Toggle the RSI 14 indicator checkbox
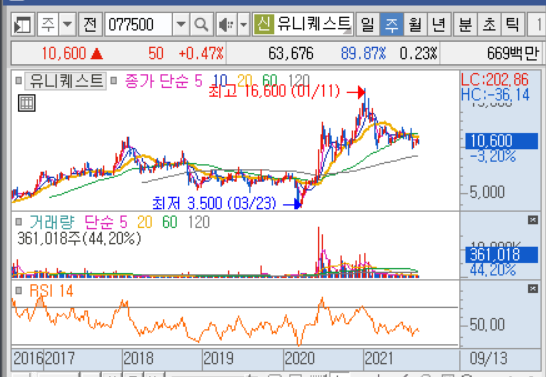The image size is (546, 377). (x=18, y=290)
